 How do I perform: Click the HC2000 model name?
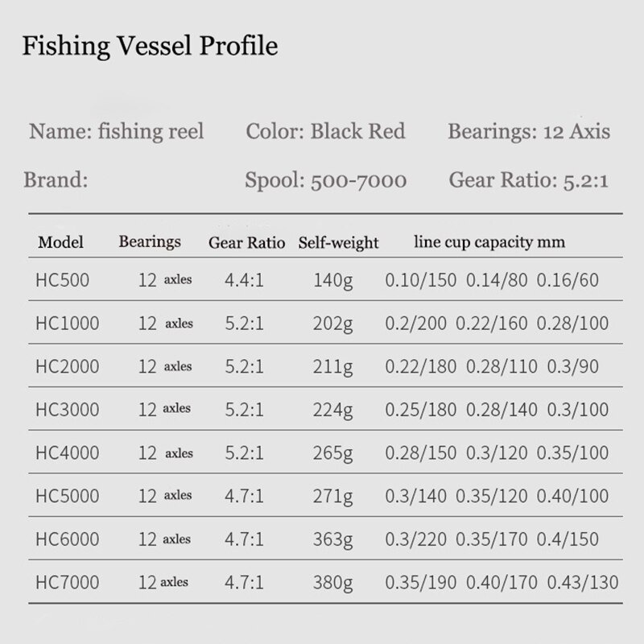[68, 366]
